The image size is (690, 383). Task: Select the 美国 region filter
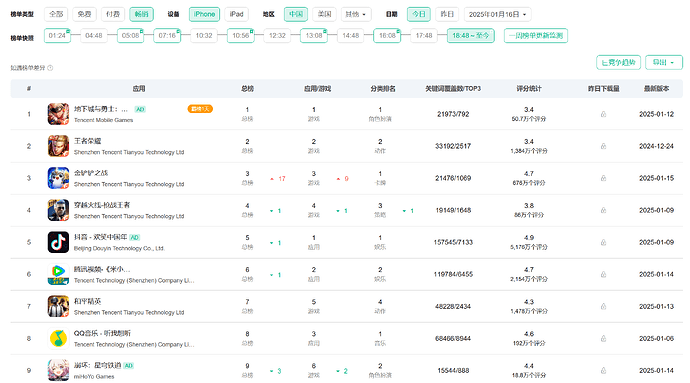pos(324,14)
